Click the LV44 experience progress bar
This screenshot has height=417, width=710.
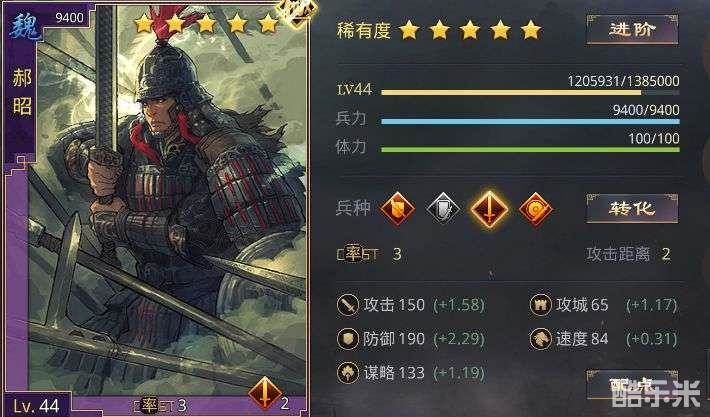pyautogui.click(x=530, y=92)
